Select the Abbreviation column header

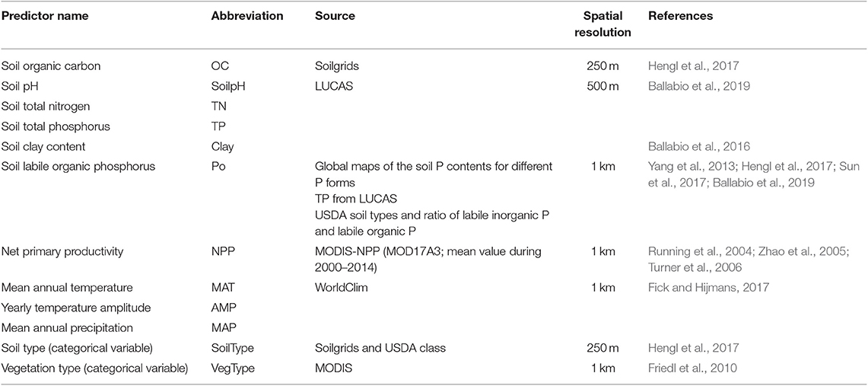coord(247,16)
